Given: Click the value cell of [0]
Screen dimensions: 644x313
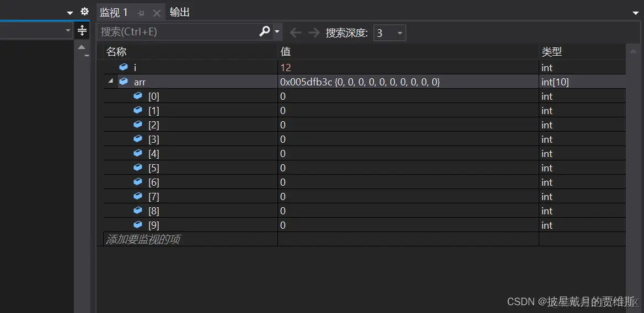Looking at the screenshot, I should 408,96.
